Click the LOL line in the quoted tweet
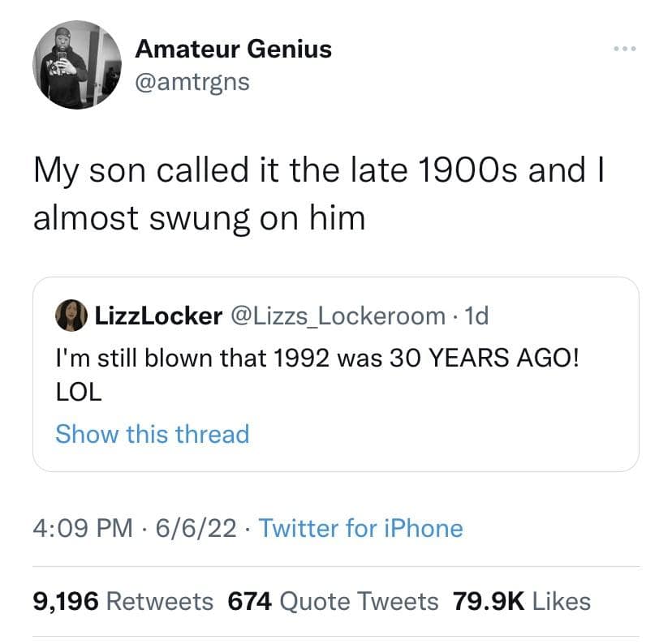Viewport: 672px width, 644px height. pyautogui.click(x=78, y=392)
